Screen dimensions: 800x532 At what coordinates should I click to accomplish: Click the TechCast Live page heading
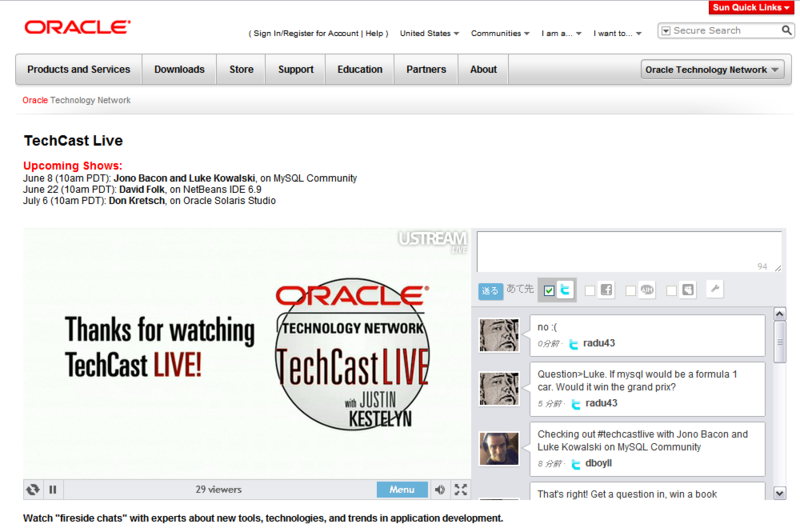[73, 141]
